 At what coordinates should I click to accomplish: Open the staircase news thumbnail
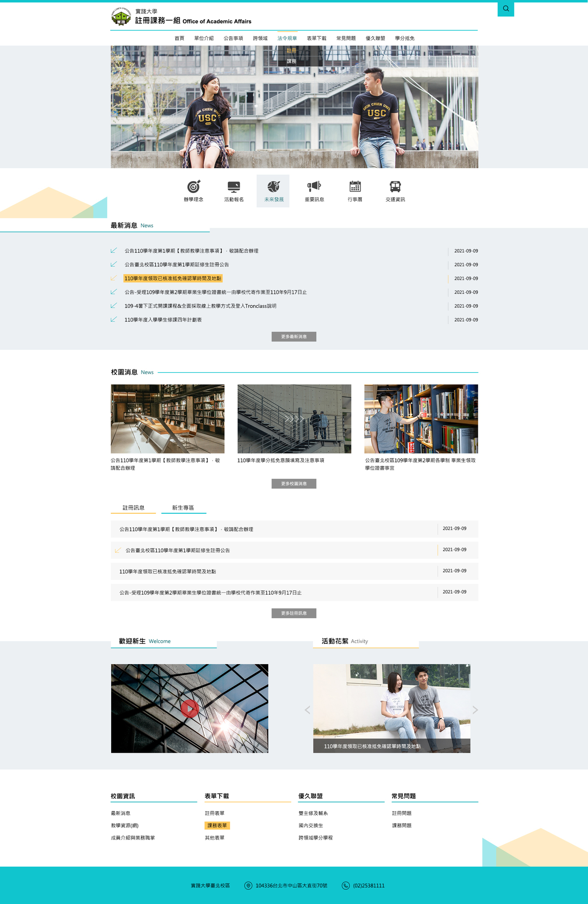pos(294,419)
